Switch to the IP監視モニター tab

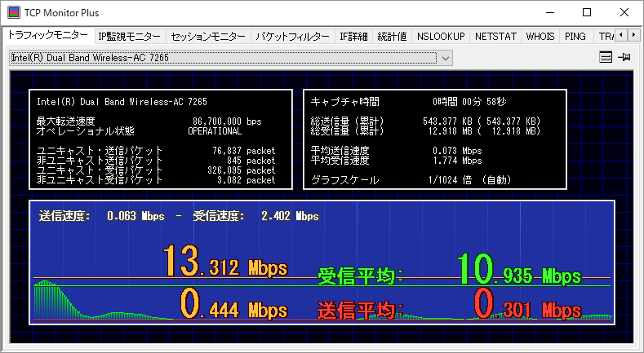[129, 37]
